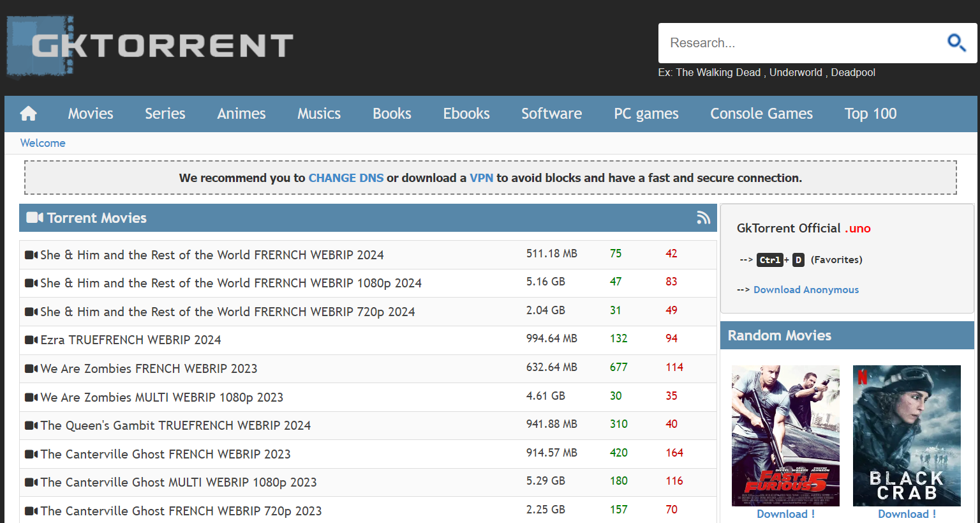Click the GKTorrent logo
The width and height of the screenshot is (980, 523).
coord(150,46)
